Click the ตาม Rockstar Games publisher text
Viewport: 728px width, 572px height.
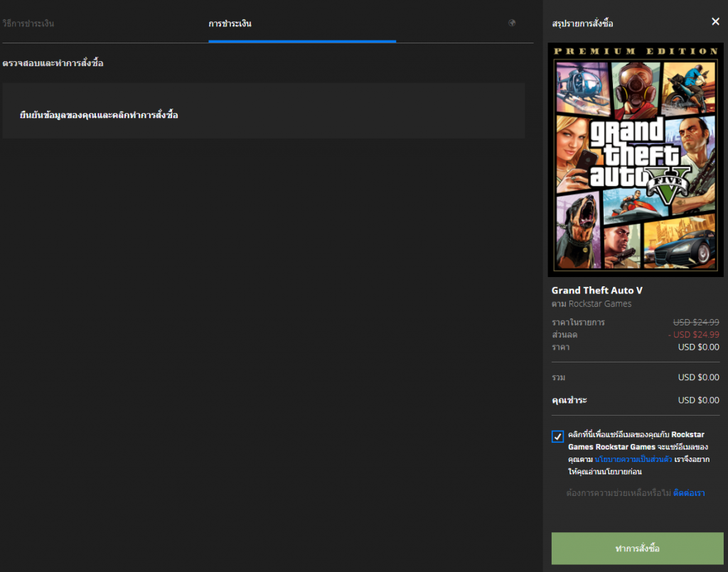pos(591,304)
